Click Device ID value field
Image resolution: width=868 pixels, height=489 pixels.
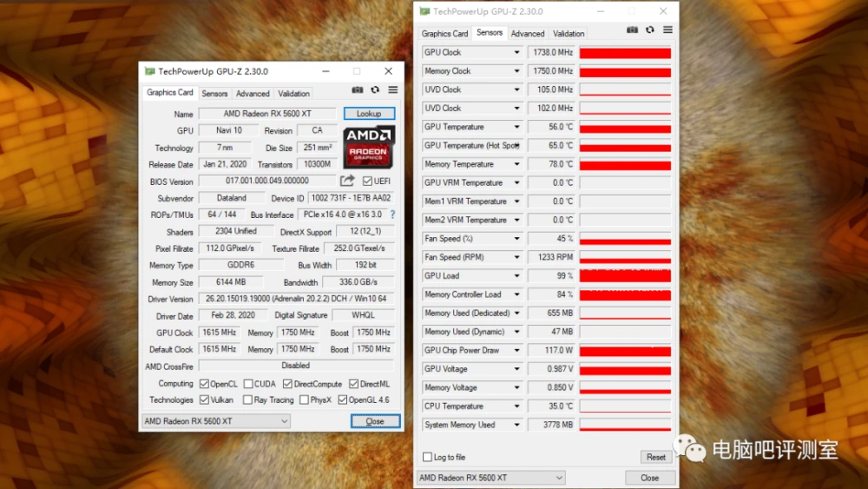351,198
